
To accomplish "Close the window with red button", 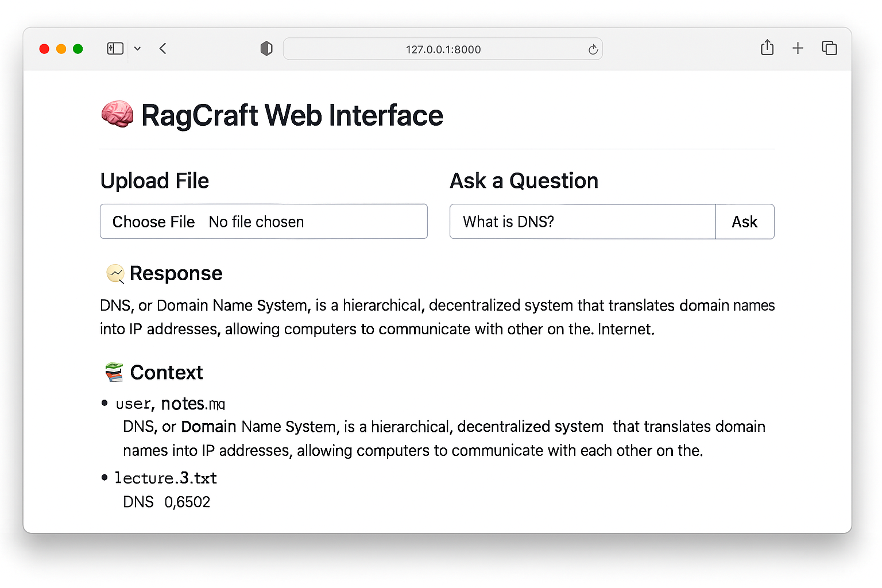I will pos(44,49).
